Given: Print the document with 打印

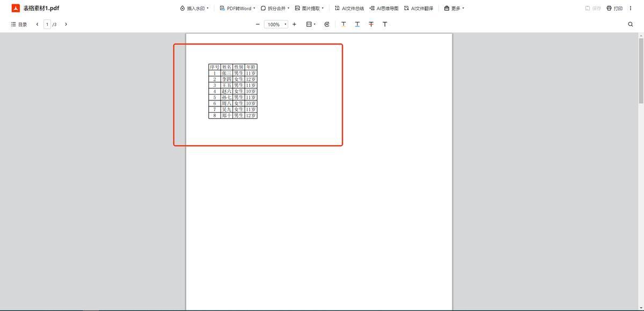Looking at the screenshot, I should [614, 9].
